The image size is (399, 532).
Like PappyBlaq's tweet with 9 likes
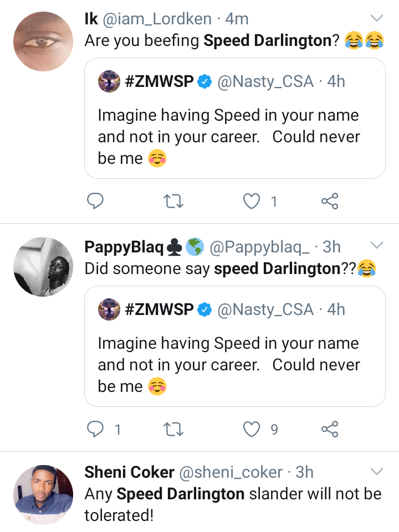(252, 428)
